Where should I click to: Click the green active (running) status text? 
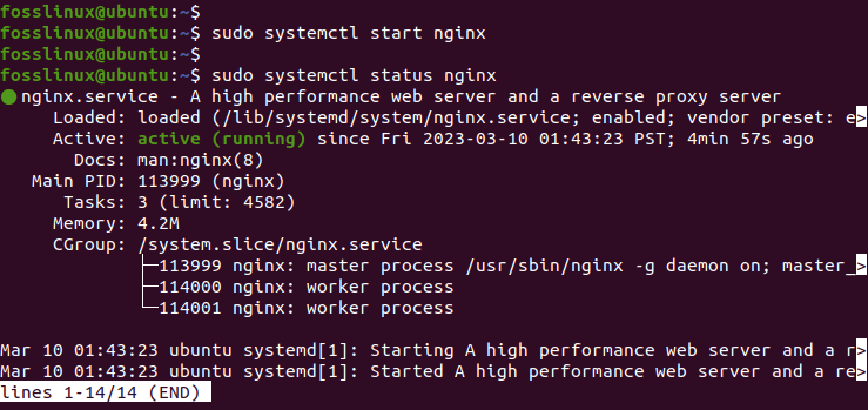coord(221,139)
